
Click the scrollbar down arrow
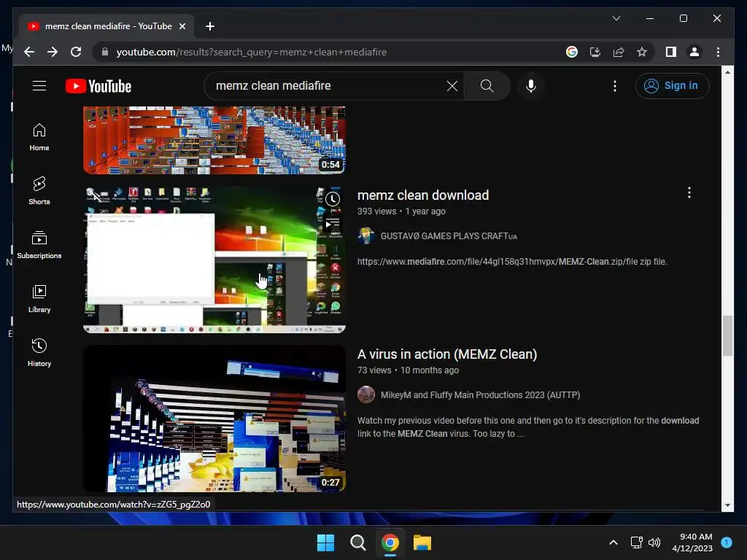727,505
